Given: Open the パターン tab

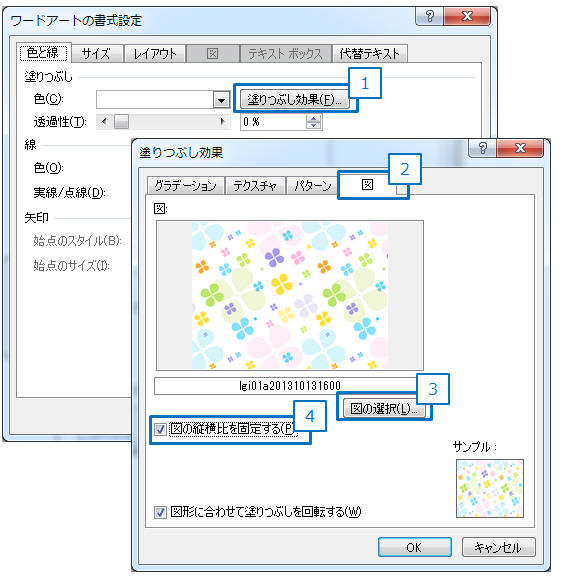Looking at the screenshot, I should click(313, 186).
